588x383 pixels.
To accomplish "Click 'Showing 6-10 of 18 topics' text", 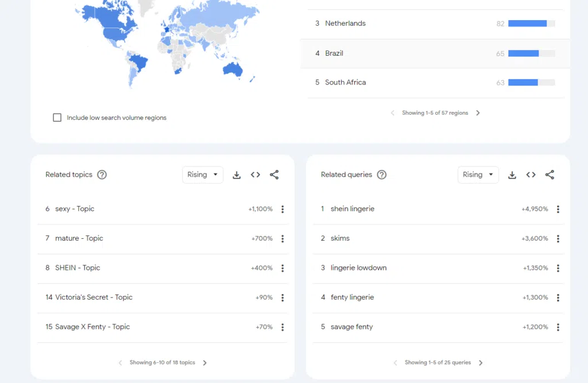I will [x=163, y=363].
